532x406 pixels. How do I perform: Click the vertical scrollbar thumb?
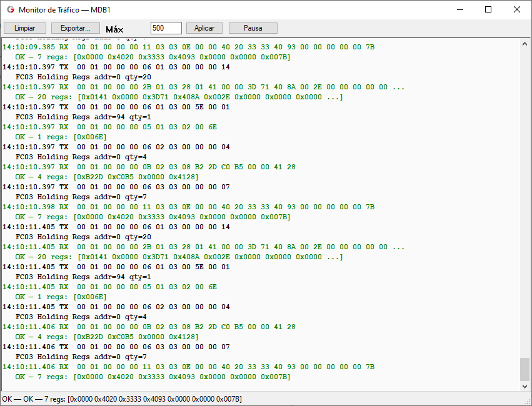pos(524,369)
